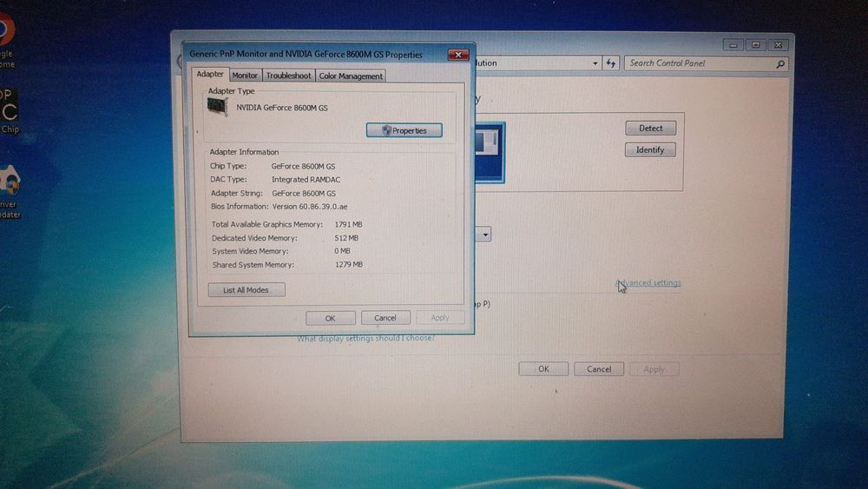This screenshot has width=868, height=489.
Task: Click List All Modes button
Action: pyautogui.click(x=247, y=289)
